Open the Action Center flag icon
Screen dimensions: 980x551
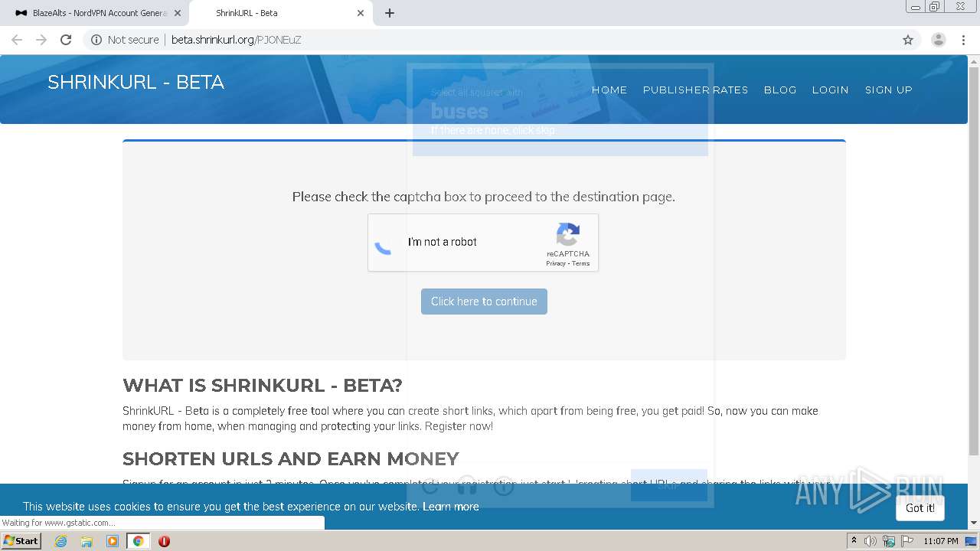[906, 541]
